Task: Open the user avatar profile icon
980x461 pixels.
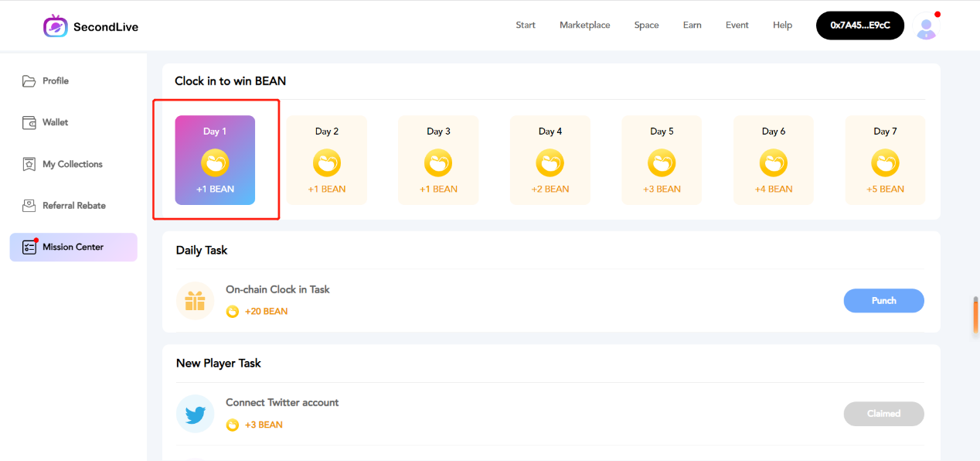Action: point(925,27)
